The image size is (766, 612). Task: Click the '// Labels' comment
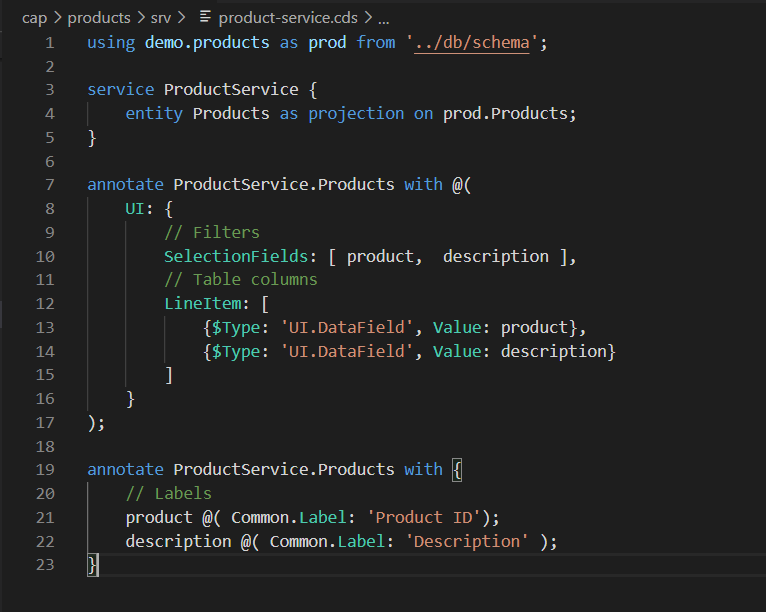169,494
